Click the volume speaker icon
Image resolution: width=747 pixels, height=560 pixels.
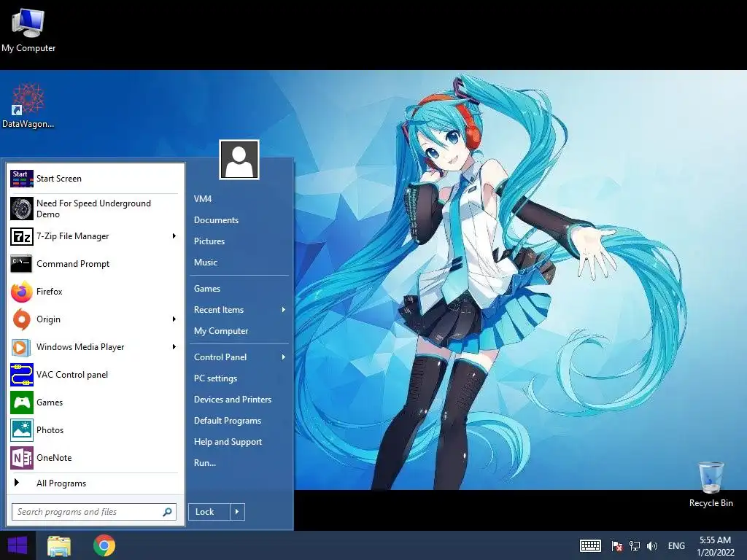[x=651, y=545]
